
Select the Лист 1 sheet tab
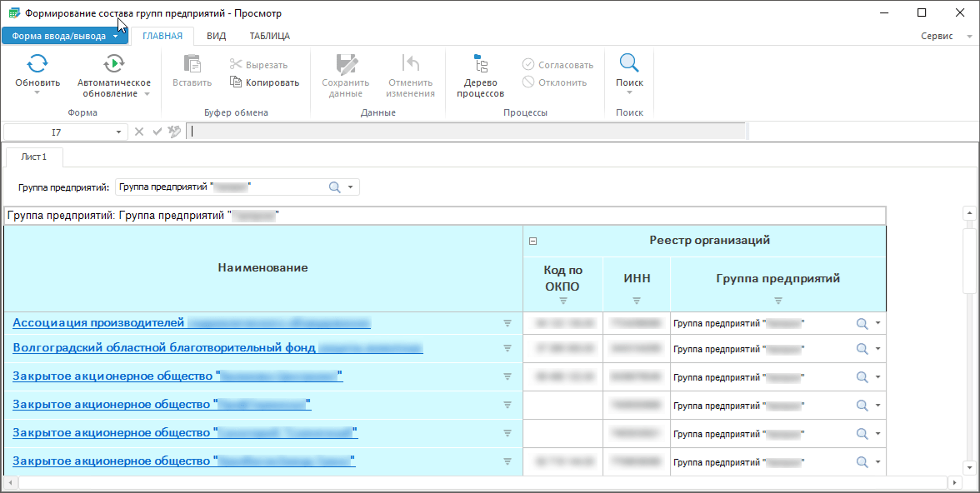click(34, 157)
